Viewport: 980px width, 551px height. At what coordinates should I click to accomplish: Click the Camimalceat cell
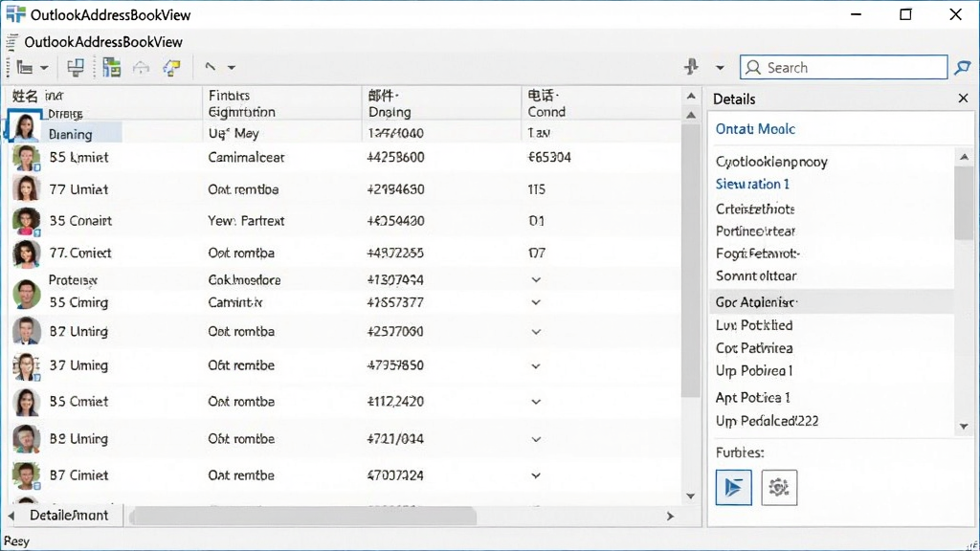coord(246,158)
